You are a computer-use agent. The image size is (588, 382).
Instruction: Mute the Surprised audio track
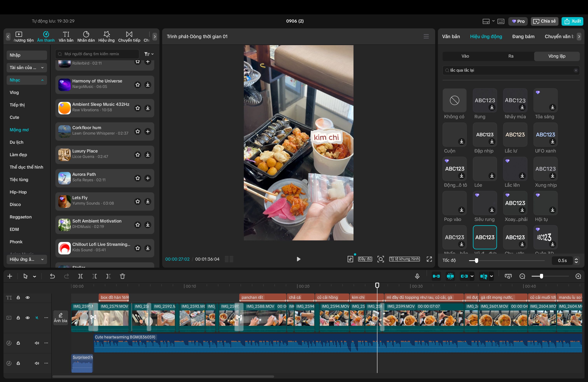tap(37, 363)
